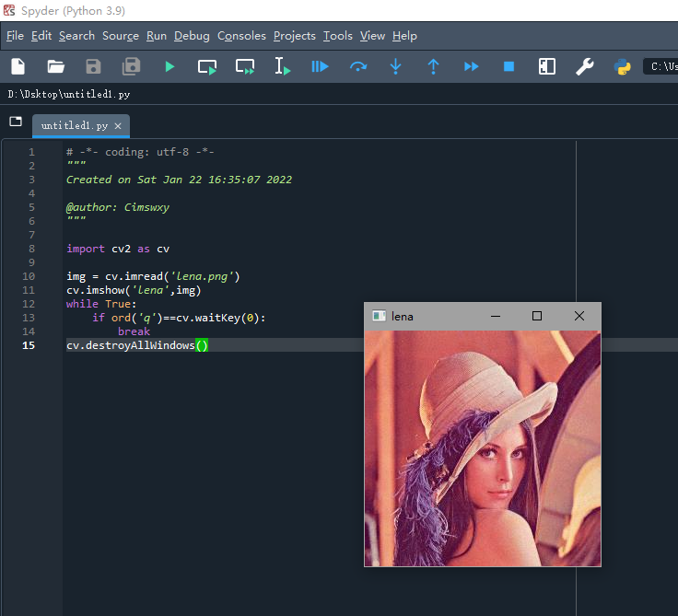
Task: Open Preferences with the wrench icon
Action: 585,66
